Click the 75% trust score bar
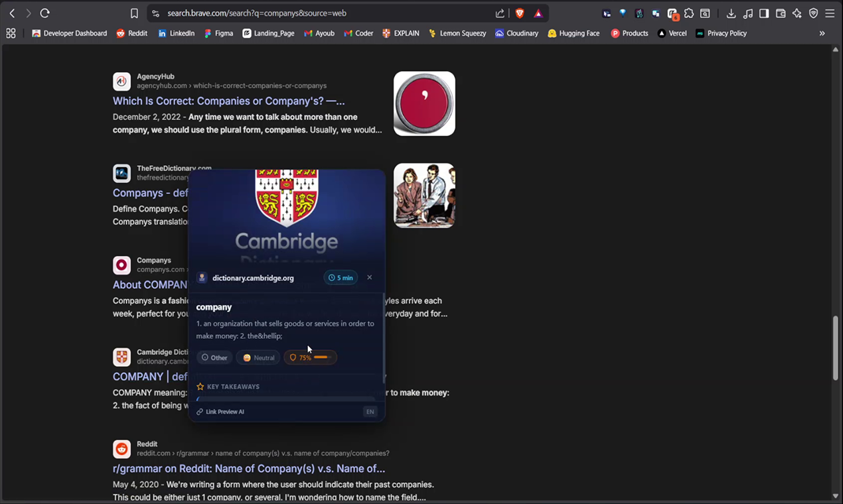The image size is (843, 504). pyautogui.click(x=311, y=357)
